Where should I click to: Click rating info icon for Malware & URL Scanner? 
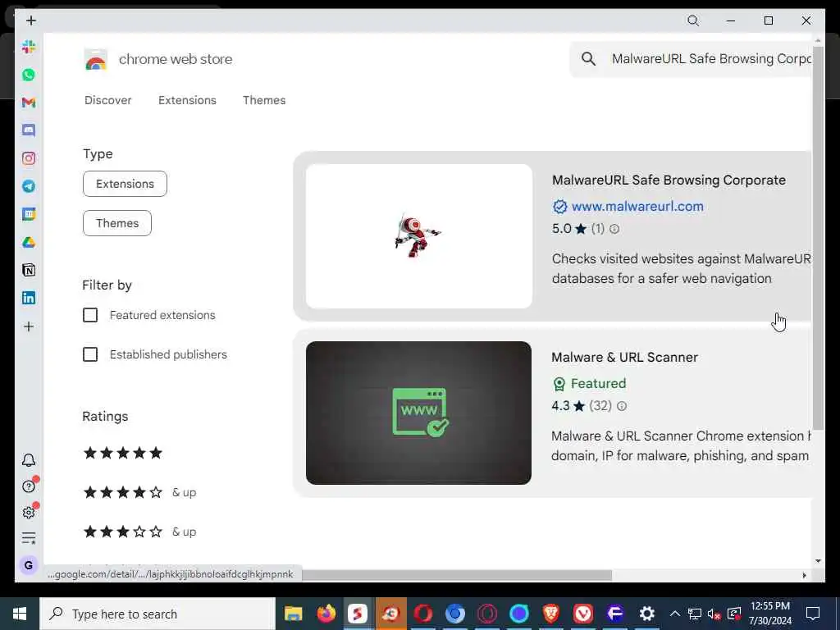pyautogui.click(x=622, y=406)
